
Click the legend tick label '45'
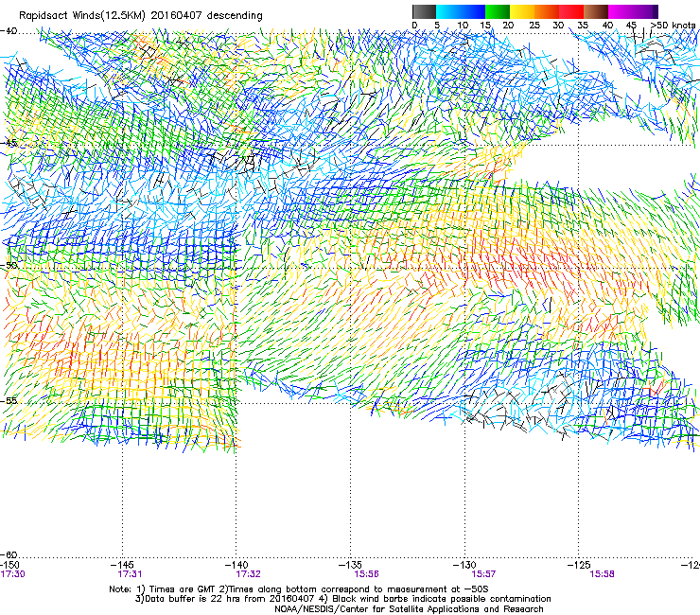point(631,26)
